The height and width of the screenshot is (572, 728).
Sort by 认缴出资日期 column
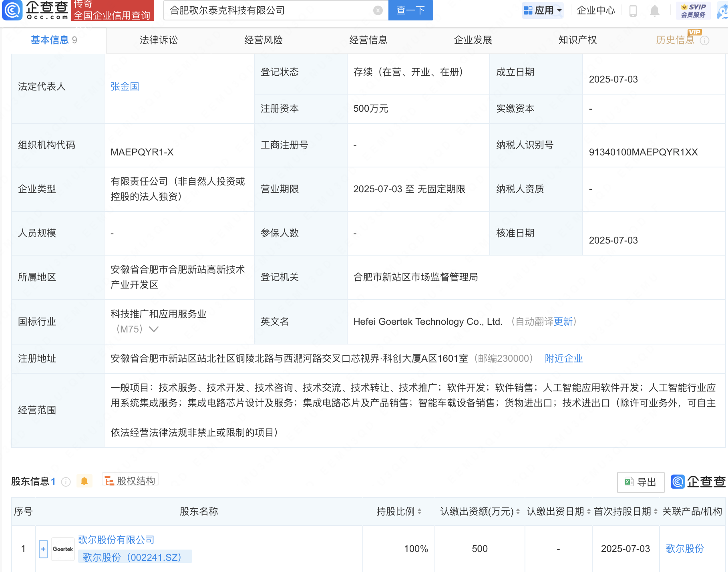tap(589, 512)
